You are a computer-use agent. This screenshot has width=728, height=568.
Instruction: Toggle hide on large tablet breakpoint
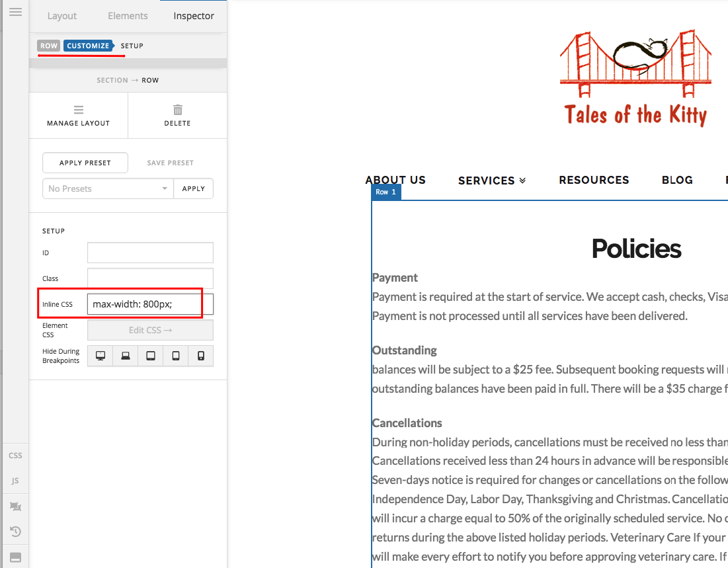coord(151,356)
